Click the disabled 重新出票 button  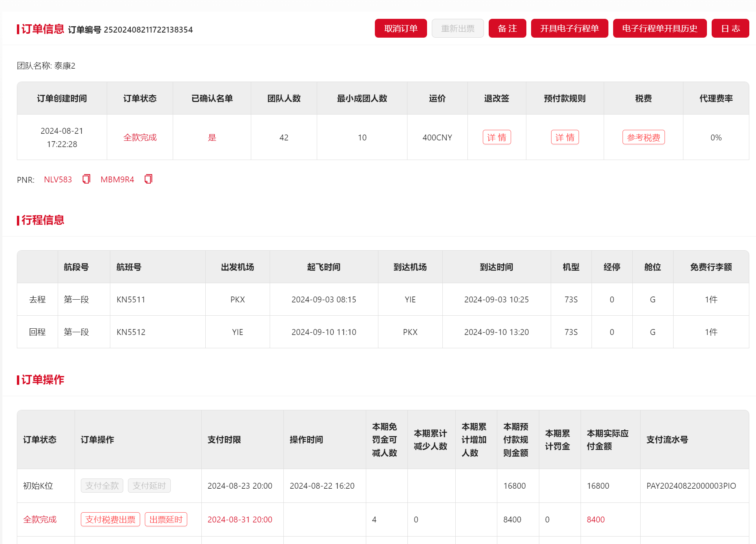(457, 29)
